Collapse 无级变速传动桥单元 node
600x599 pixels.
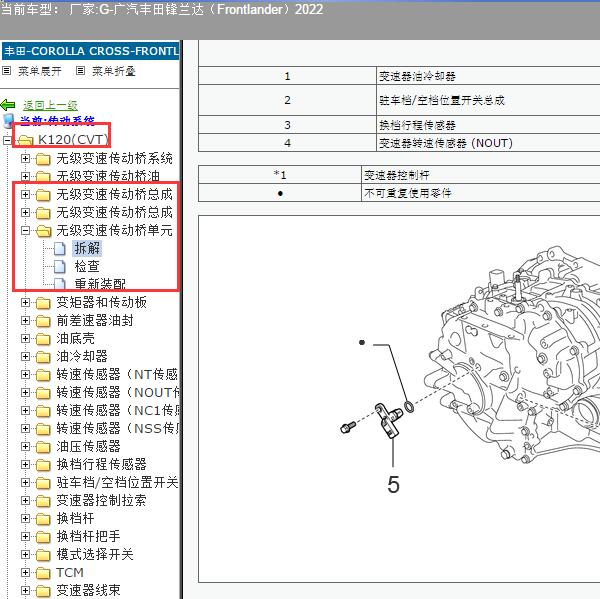click(25, 230)
